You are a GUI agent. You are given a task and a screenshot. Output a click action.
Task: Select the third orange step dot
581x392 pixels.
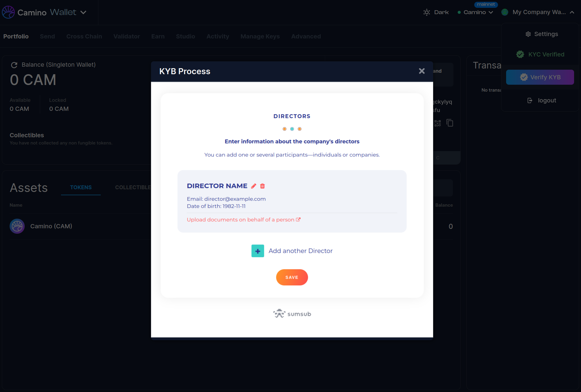coord(300,129)
